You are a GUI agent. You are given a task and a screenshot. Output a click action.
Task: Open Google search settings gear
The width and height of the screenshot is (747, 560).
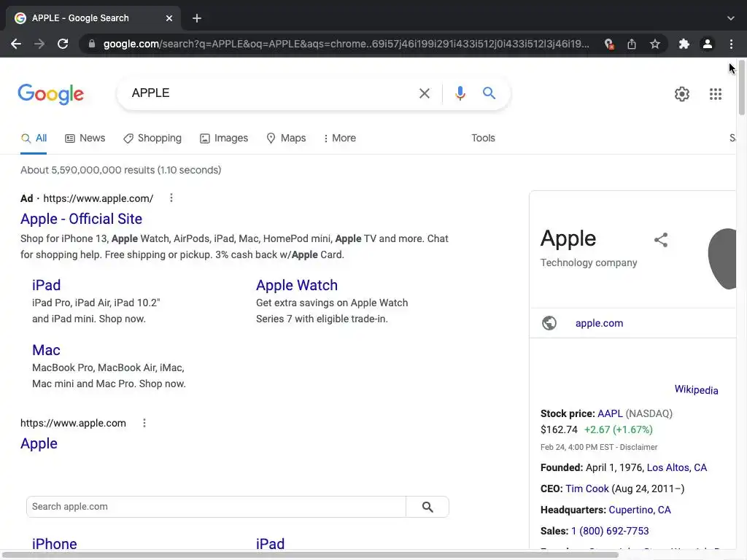pyautogui.click(x=682, y=94)
